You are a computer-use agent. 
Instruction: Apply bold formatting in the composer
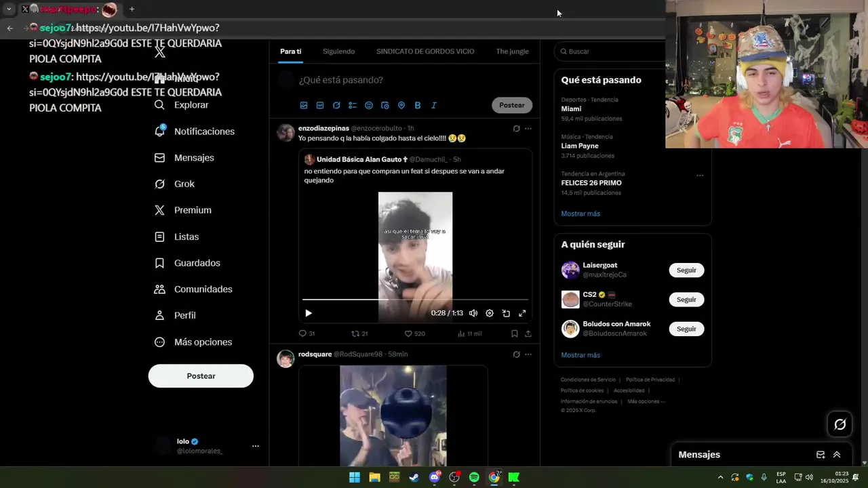click(x=418, y=105)
